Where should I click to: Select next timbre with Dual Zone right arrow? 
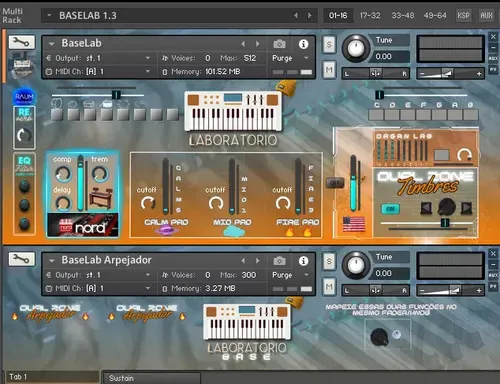[x=466, y=208]
